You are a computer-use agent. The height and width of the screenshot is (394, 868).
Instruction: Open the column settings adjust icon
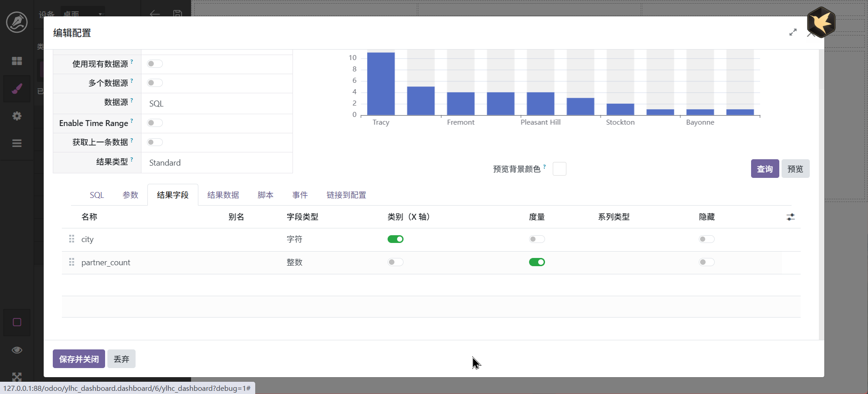tap(791, 217)
